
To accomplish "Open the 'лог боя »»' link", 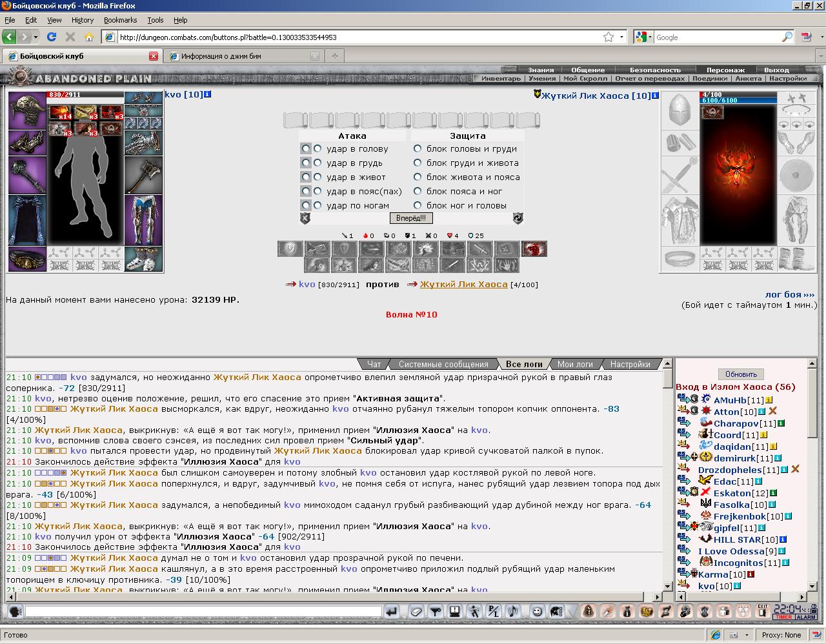I will click(789, 294).
